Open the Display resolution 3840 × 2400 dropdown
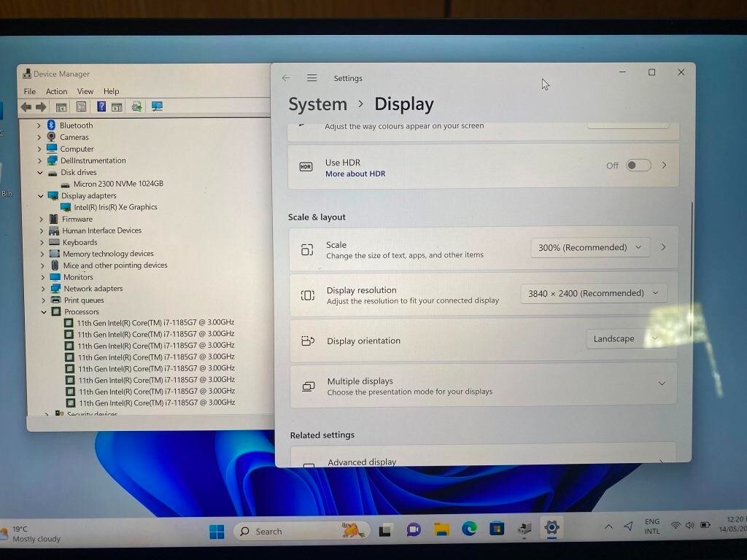 tap(594, 293)
